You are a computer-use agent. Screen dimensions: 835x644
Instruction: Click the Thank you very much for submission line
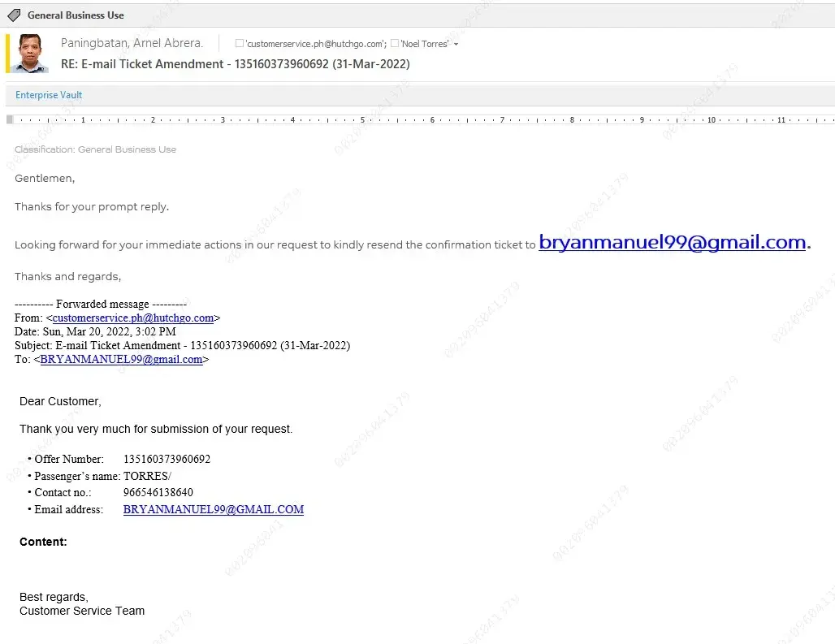(156, 429)
